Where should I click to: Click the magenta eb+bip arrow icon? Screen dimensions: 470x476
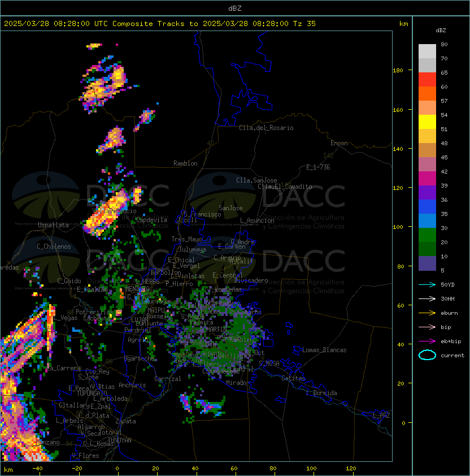(427, 341)
